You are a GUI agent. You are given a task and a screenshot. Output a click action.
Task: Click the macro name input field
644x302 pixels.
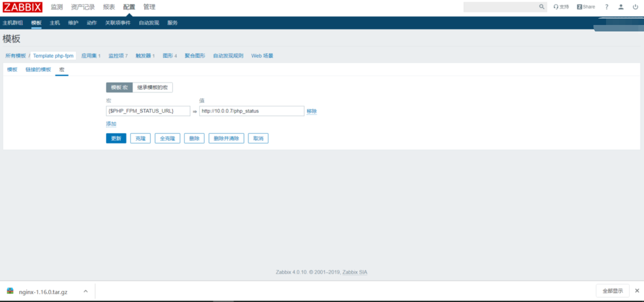point(148,111)
